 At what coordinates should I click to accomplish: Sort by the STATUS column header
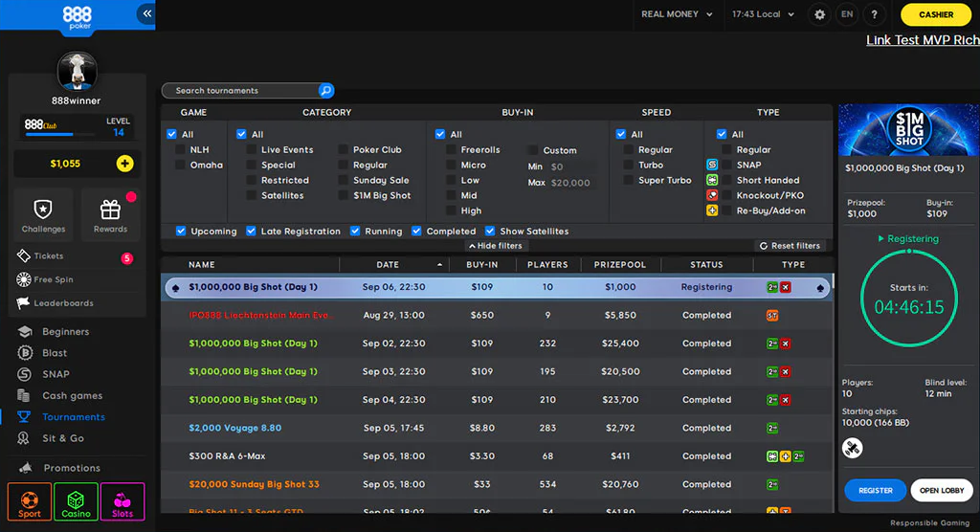pyautogui.click(x=706, y=265)
